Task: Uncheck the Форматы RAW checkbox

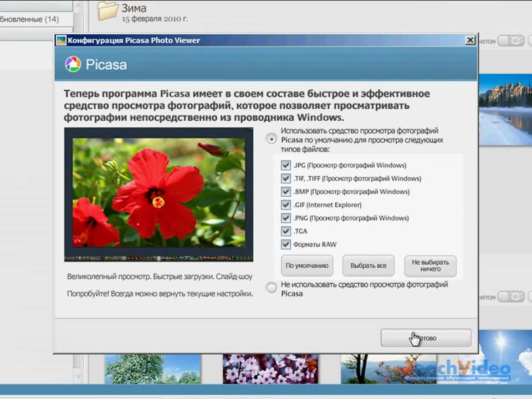Action: click(x=286, y=244)
